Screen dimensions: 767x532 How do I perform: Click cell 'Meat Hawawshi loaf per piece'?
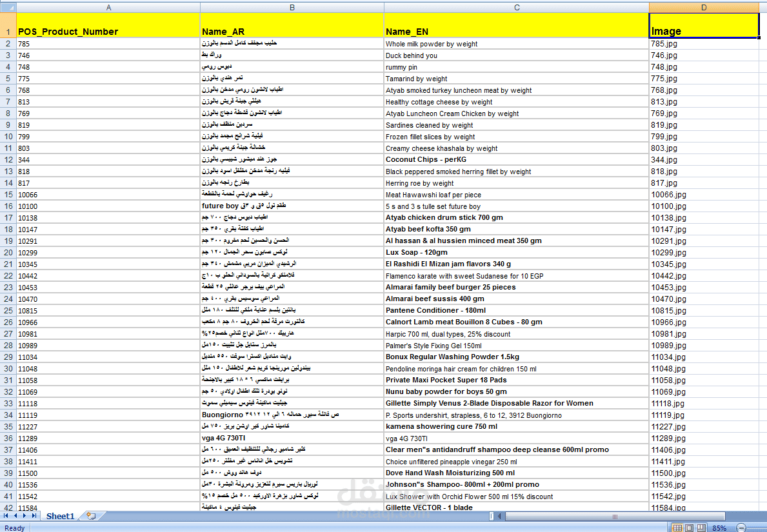tap(517, 195)
